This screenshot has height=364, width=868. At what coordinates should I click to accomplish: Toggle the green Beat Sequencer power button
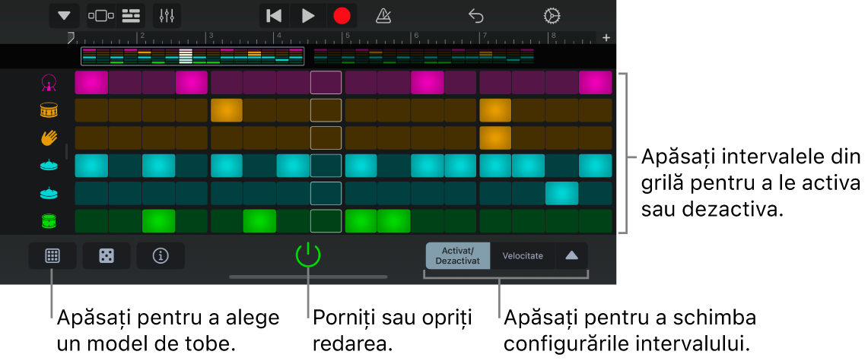click(308, 255)
